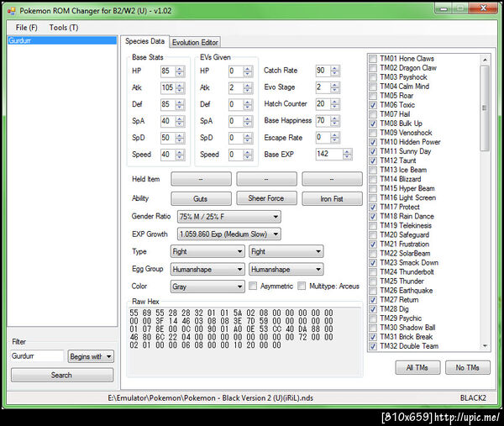The height and width of the screenshot is (426, 504).
Task: Click the BLACK2 status bar label
Action: tap(473, 398)
